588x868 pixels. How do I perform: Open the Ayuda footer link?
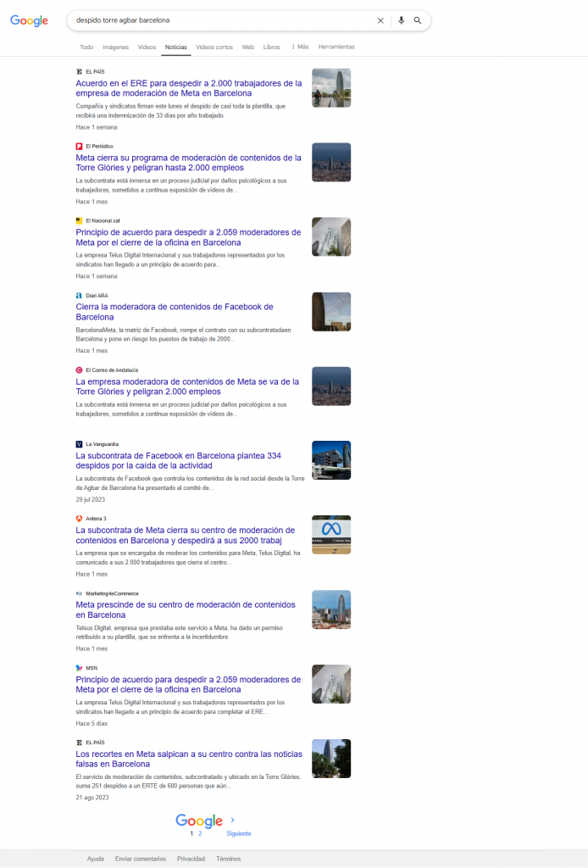click(x=95, y=859)
